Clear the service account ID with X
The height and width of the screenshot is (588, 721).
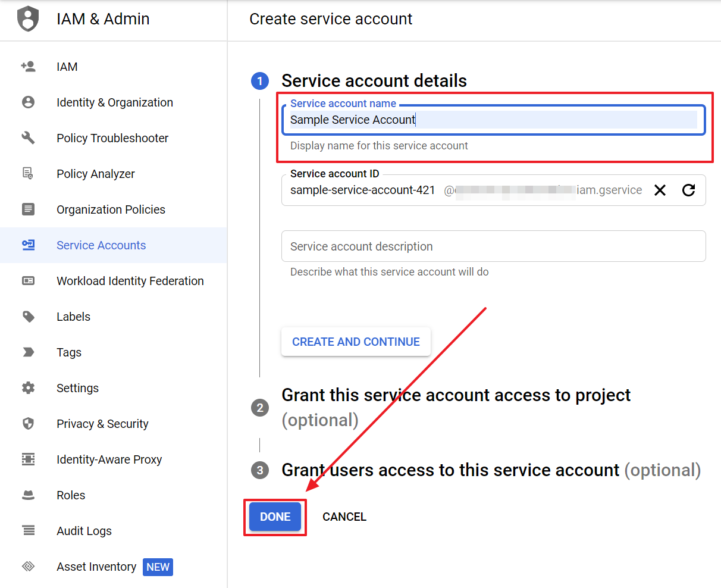[x=660, y=190]
